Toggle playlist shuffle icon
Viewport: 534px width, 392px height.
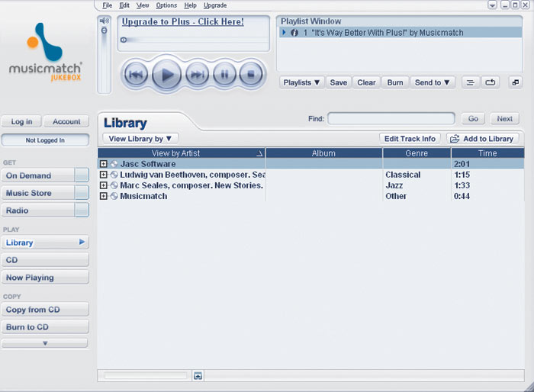pyautogui.click(x=471, y=83)
